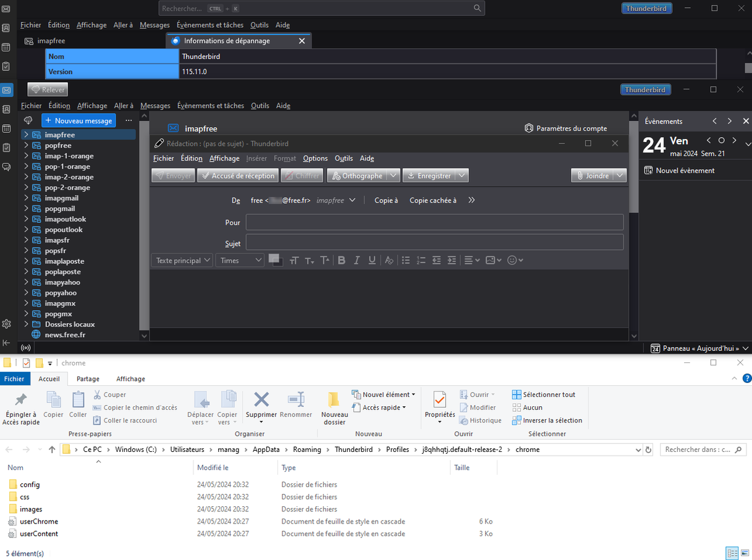Apply bulleted list in compose toolbar
Image resolution: width=752 pixels, height=560 pixels.
406,261
